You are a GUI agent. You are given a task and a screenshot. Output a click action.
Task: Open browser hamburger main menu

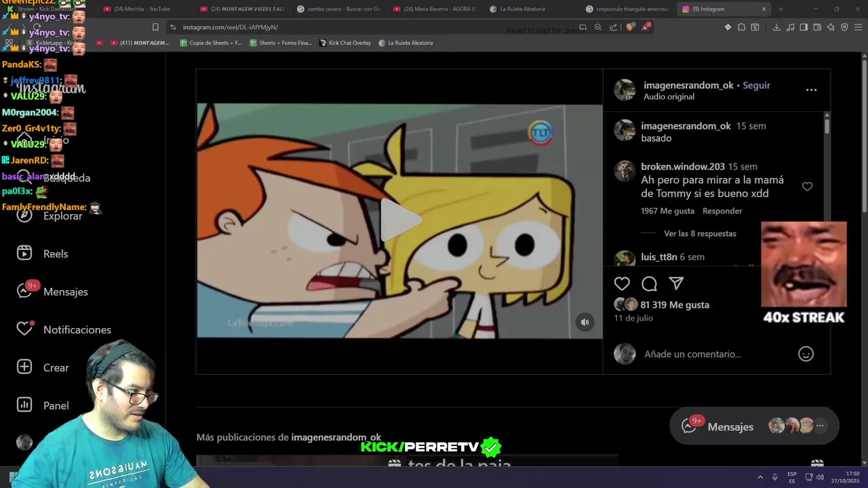coord(859,27)
